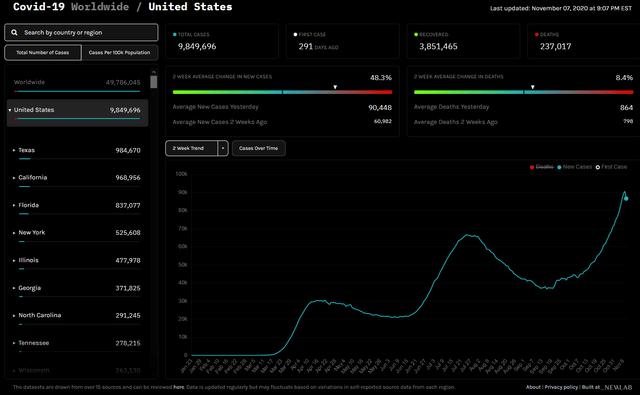This screenshot has width=640, height=395.
Task: Collapse the United States entry
Action: pos(10,110)
